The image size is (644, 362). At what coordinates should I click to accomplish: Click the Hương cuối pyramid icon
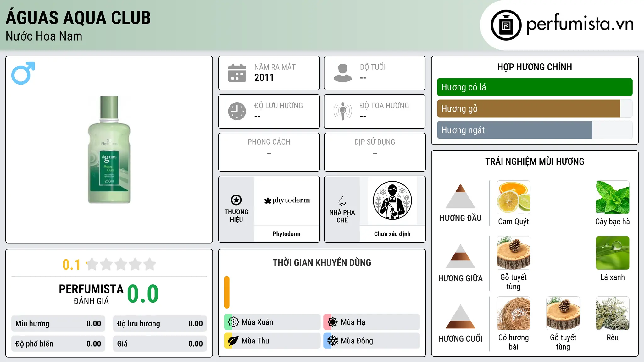point(460,316)
